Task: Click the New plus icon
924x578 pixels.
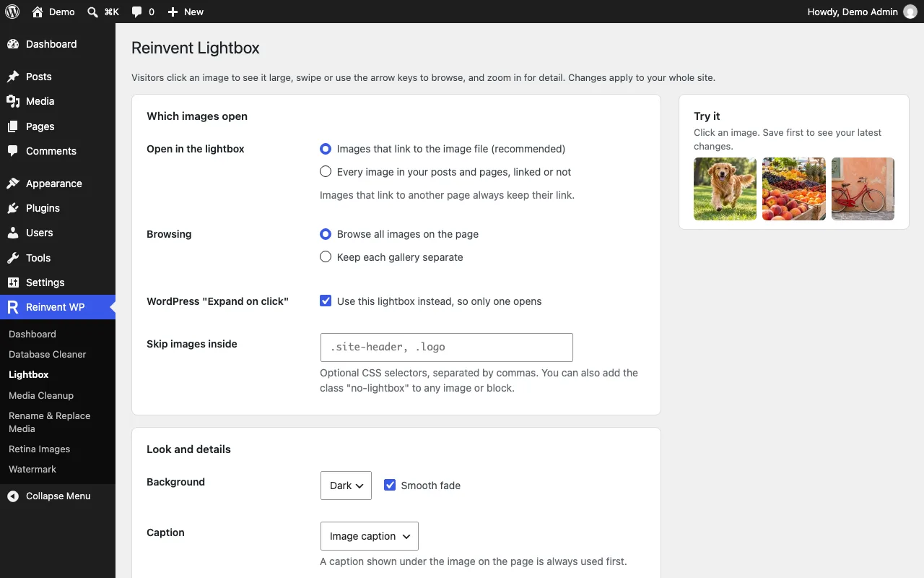Action: coord(173,12)
